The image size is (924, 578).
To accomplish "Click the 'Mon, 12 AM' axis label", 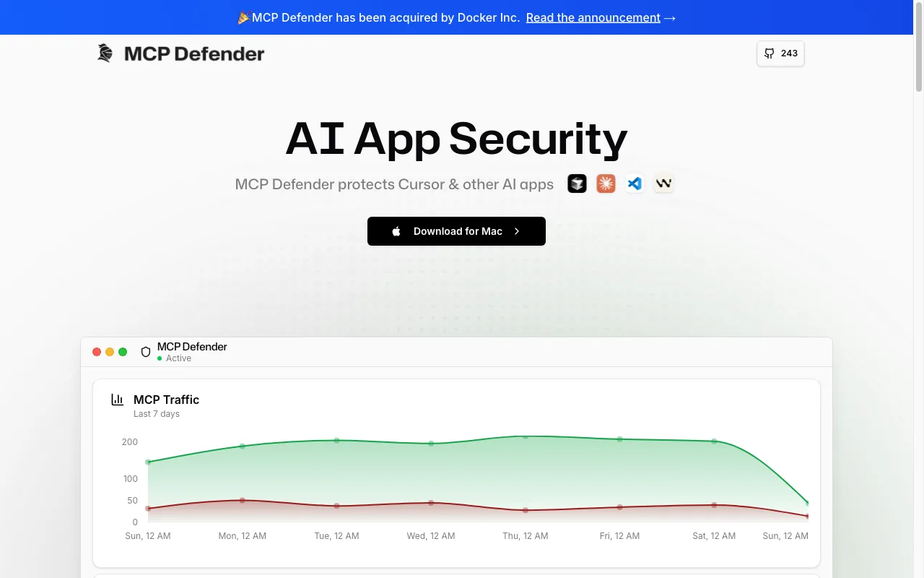I will click(243, 536).
